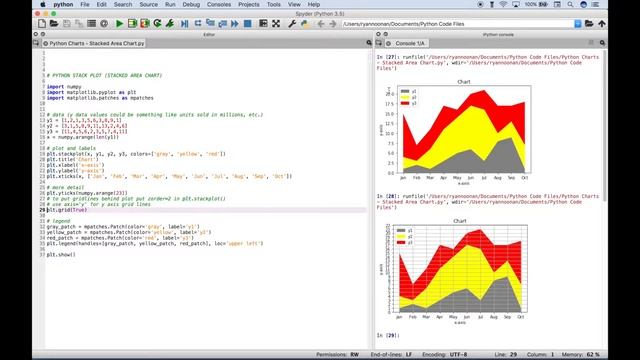
Task: Open the Run menu
Action: pos(170,4)
